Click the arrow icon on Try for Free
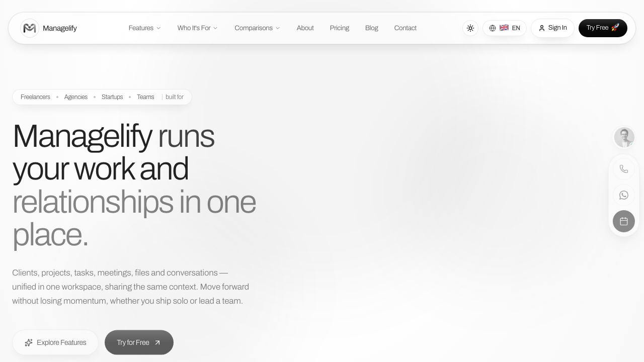 (157, 342)
